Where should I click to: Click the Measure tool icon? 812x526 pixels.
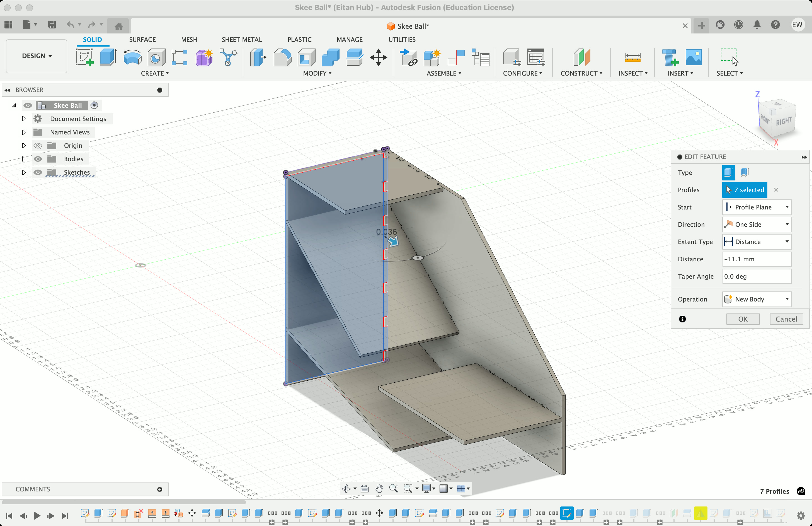point(632,57)
